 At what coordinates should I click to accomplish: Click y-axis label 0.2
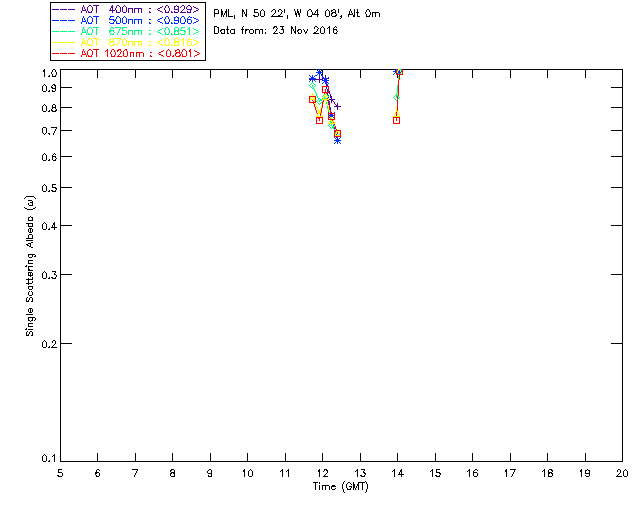[49, 344]
